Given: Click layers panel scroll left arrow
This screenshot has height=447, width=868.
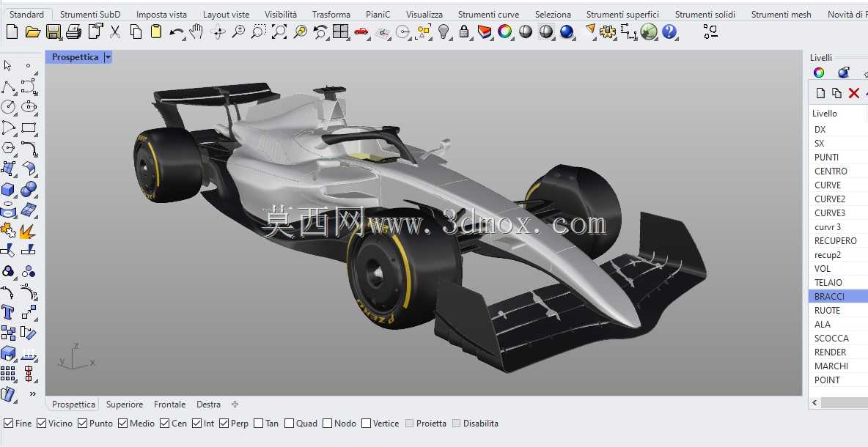Looking at the screenshot, I should (x=815, y=403).
